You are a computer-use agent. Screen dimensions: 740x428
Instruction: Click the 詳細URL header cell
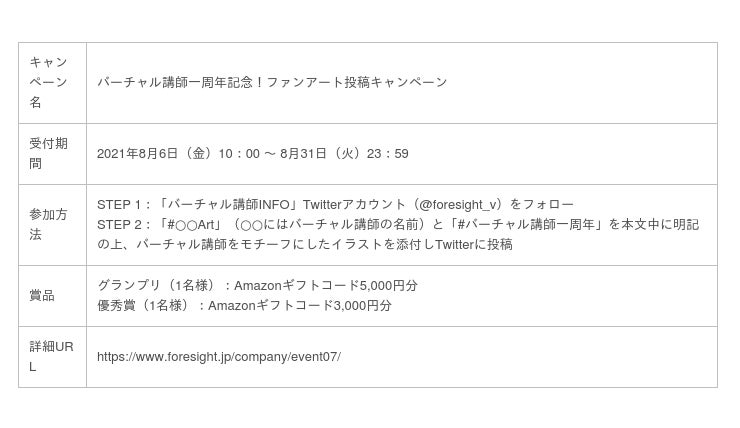pos(52,357)
